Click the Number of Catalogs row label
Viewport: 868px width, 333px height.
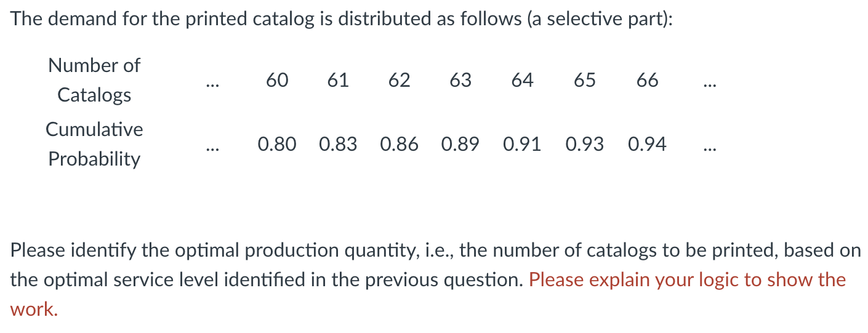click(94, 80)
